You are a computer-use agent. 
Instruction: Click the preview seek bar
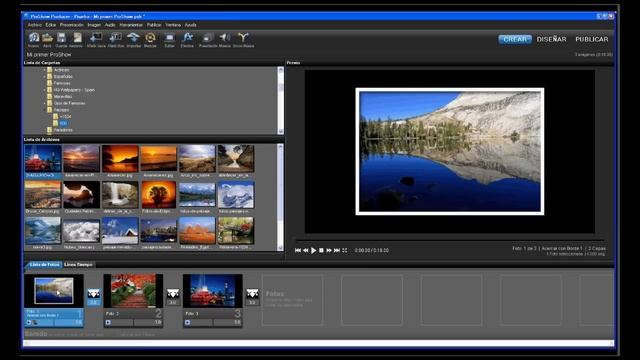450,240
